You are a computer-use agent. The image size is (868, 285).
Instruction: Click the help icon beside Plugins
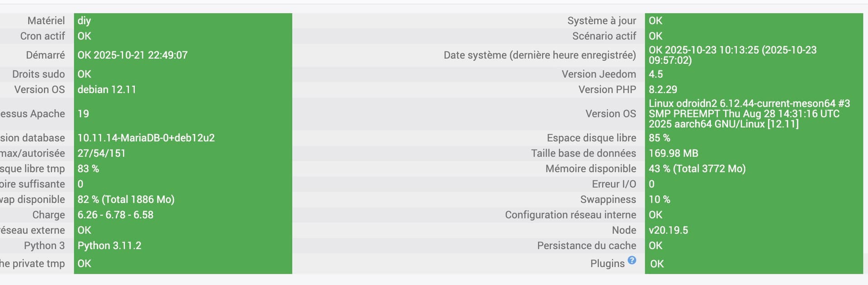tap(632, 260)
